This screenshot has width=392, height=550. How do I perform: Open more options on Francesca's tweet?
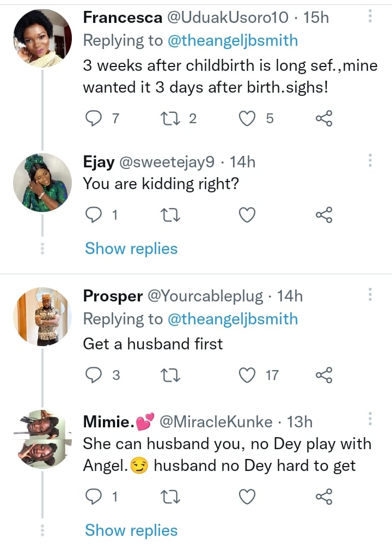(370, 16)
